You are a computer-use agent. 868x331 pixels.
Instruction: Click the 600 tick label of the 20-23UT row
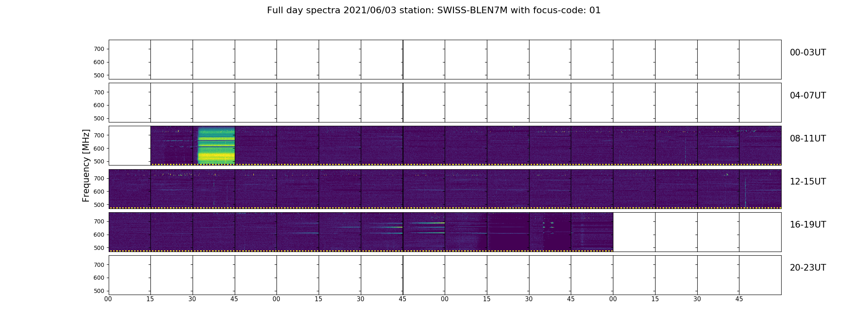coord(99,278)
